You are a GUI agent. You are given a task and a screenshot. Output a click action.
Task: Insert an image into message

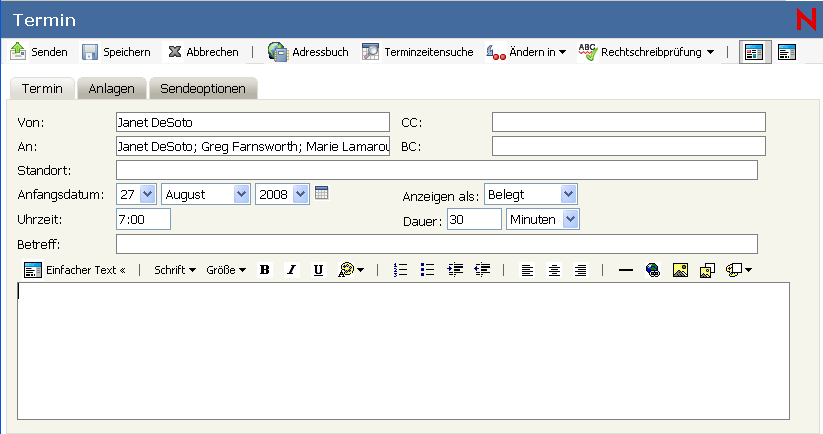pos(680,270)
